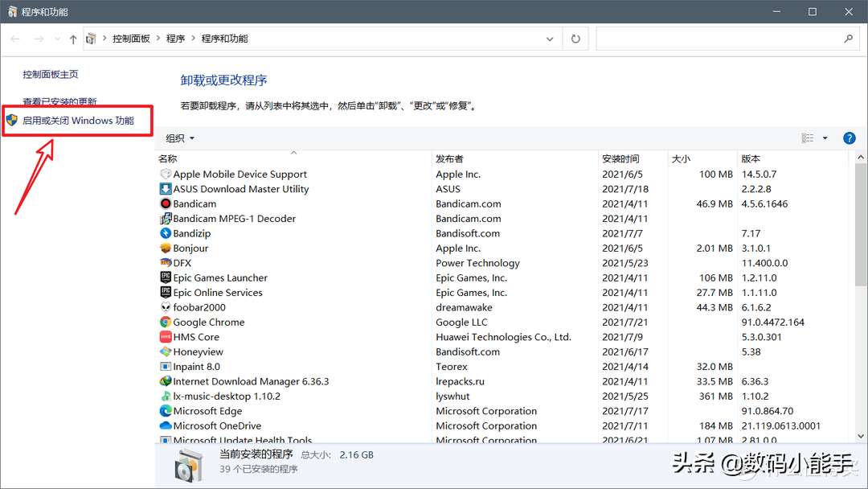Screen dimensions: 868x489
Task: Click the refresh button in address bar
Action: (x=575, y=39)
